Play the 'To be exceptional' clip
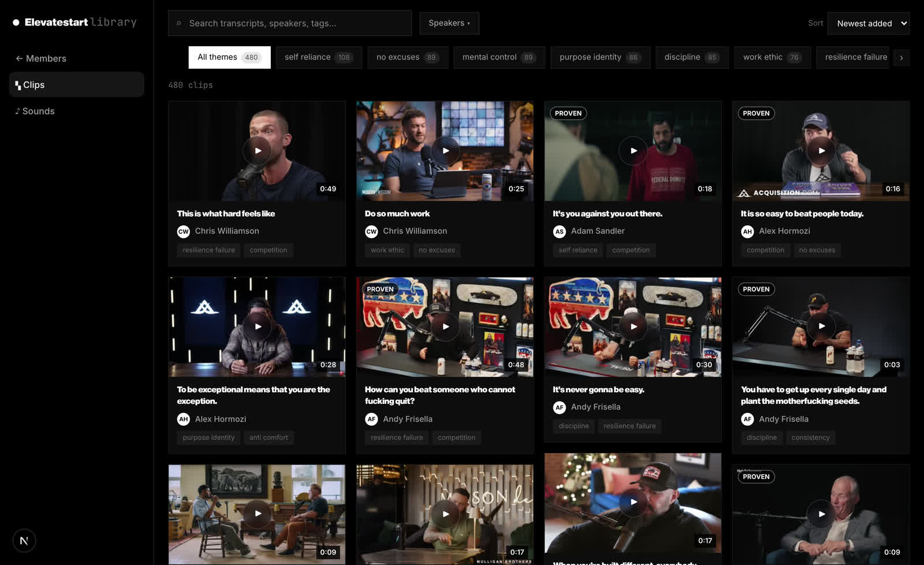Image resolution: width=924 pixels, height=565 pixels. coord(257,326)
